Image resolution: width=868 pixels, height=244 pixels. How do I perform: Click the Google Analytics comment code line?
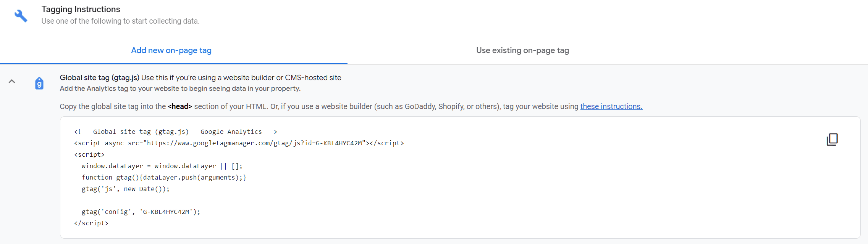176,132
